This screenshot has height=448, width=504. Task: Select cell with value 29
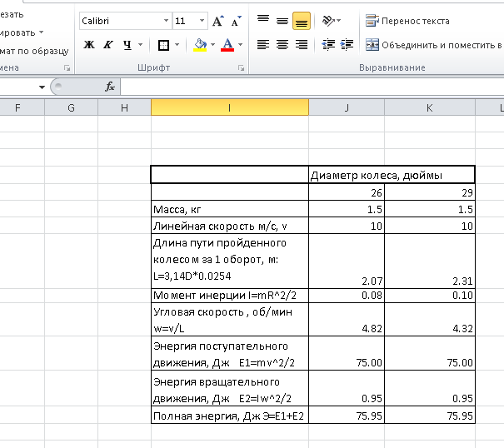pos(430,192)
